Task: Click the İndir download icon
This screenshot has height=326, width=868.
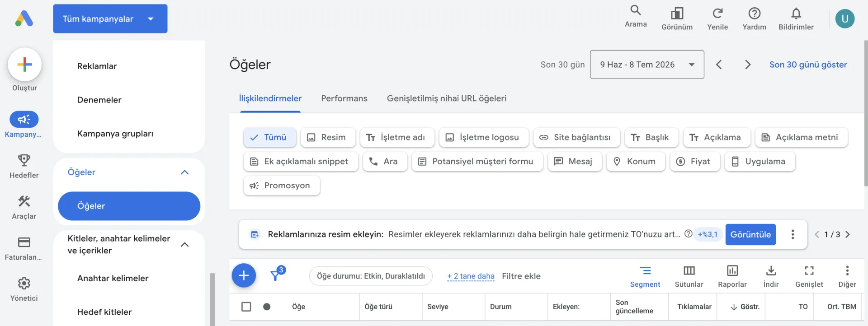Action: 771,270
